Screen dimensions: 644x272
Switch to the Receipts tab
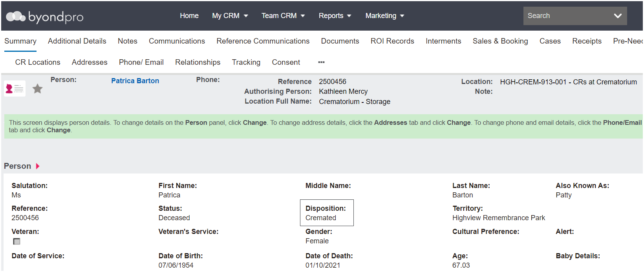(587, 41)
